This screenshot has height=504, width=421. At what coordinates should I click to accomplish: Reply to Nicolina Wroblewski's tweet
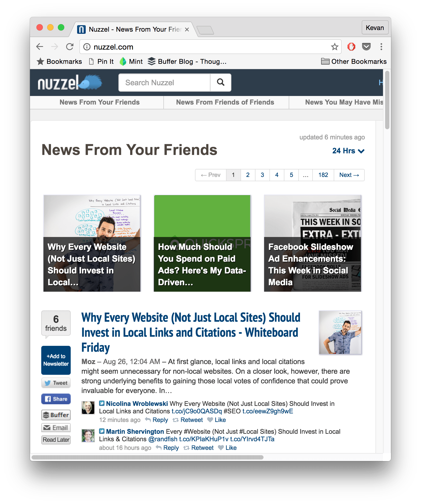tap(157, 420)
